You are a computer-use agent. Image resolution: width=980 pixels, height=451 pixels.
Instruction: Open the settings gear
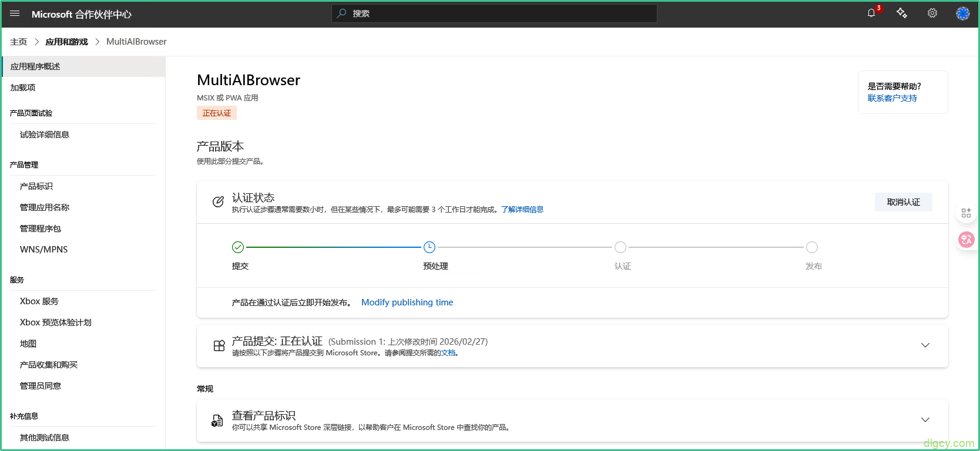click(932, 14)
